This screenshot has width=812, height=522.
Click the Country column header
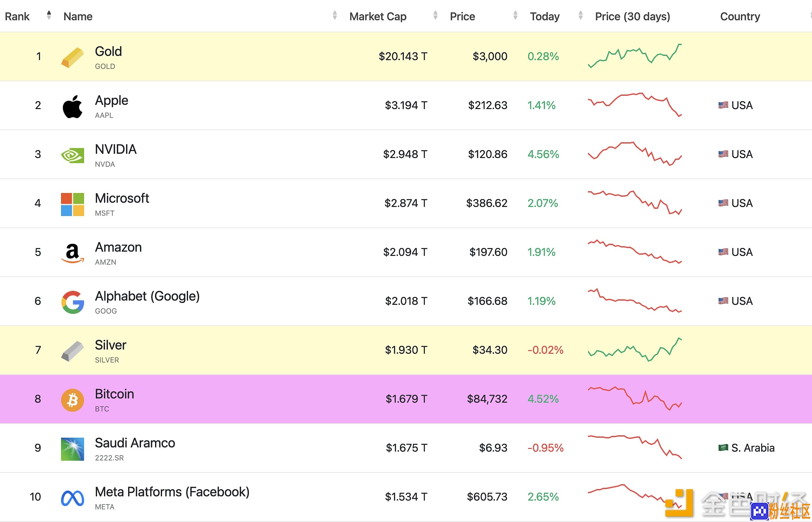(x=740, y=16)
